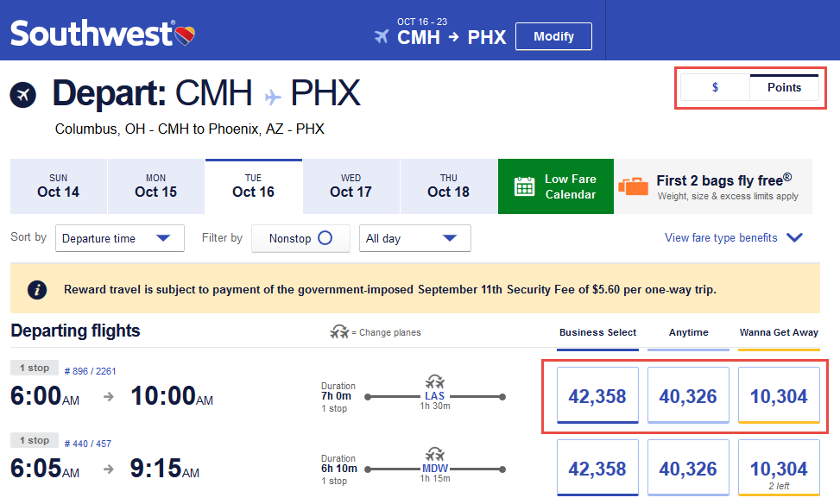Select 10,304 Wanna Get Away fare for 6:00 flight
The width and height of the screenshot is (840, 504).
pos(779,395)
